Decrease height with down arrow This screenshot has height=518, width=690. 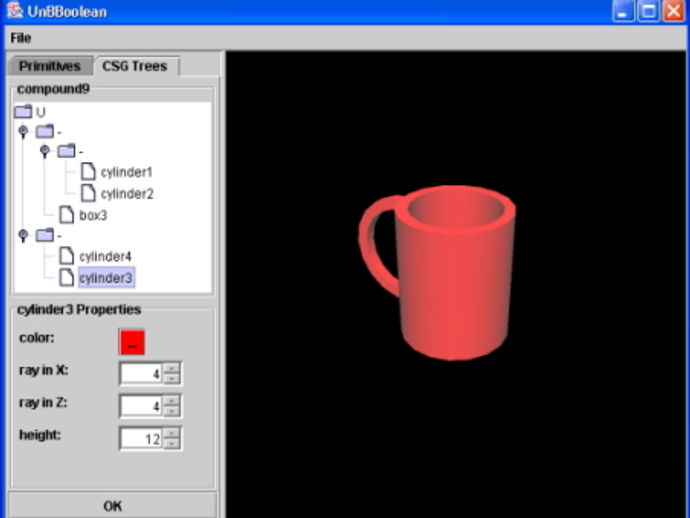[172, 444]
